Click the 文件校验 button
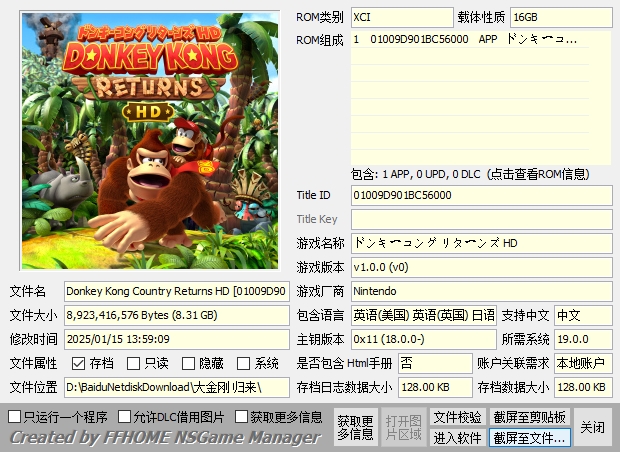The width and height of the screenshot is (620, 452). 457,417
